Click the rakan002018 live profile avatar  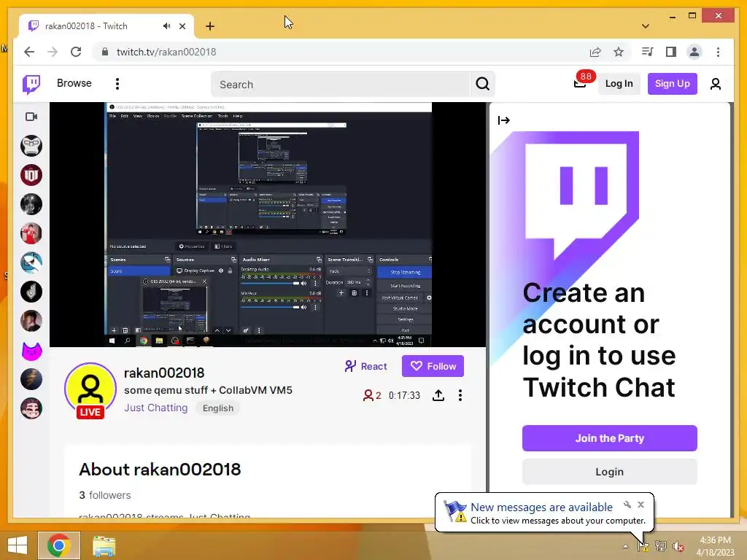point(90,389)
